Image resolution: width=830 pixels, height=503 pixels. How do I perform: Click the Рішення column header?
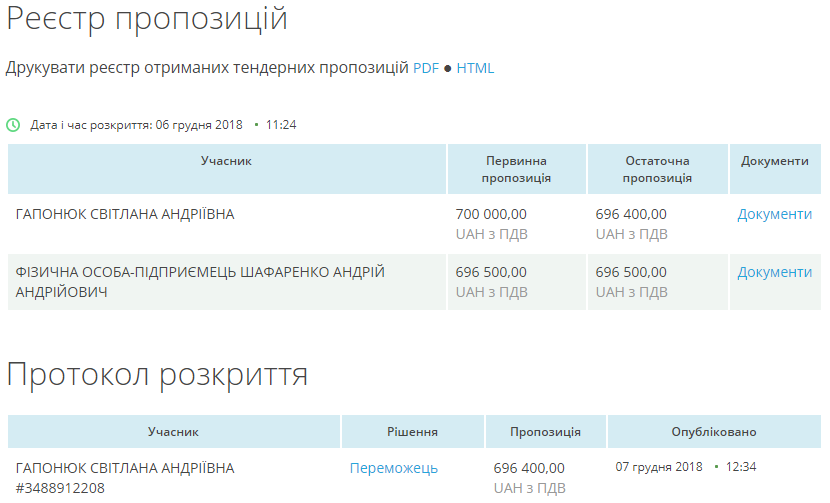pyautogui.click(x=412, y=432)
